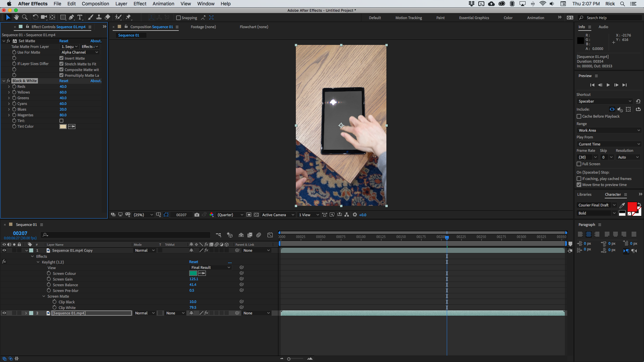The height and width of the screenshot is (362, 644).
Task: Reset the Keylight effect
Action: [x=194, y=262]
